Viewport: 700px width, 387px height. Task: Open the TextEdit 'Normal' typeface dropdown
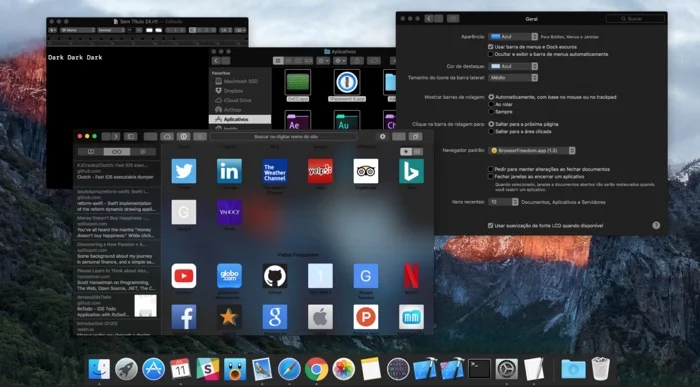pos(111,30)
